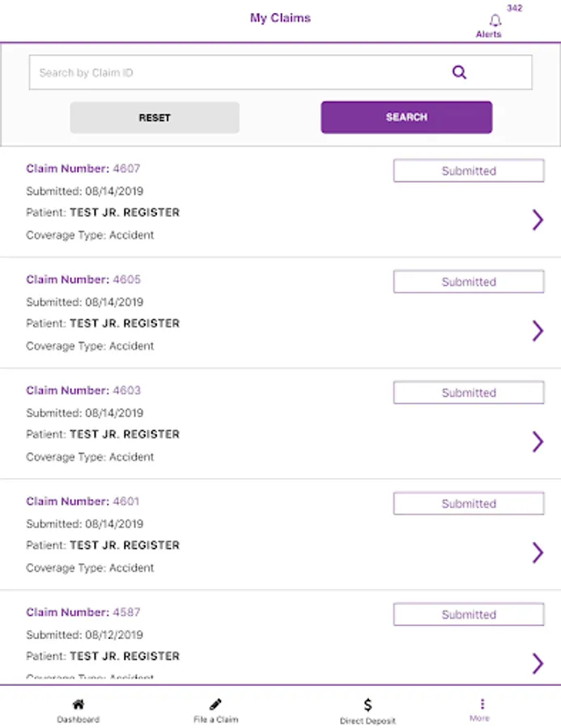Expand claim 4603 details chevron
The width and height of the screenshot is (561, 728).
[x=538, y=441]
